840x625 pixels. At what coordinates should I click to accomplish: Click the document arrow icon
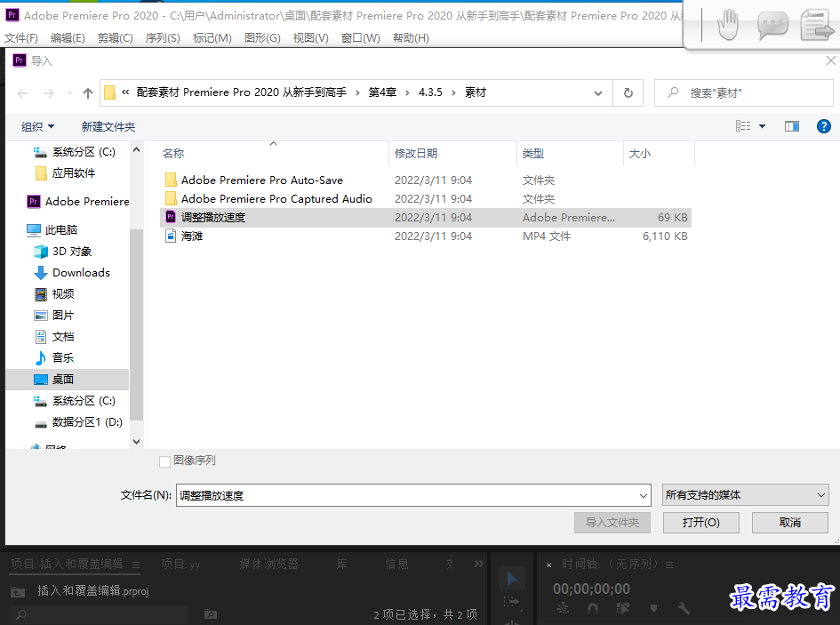coord(817,26)
